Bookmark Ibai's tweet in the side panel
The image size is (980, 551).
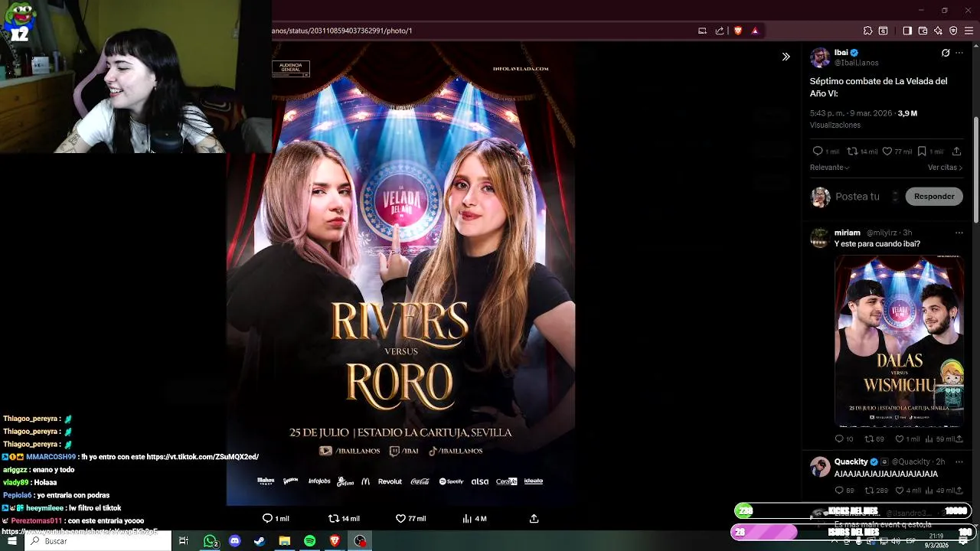point(922,152)
